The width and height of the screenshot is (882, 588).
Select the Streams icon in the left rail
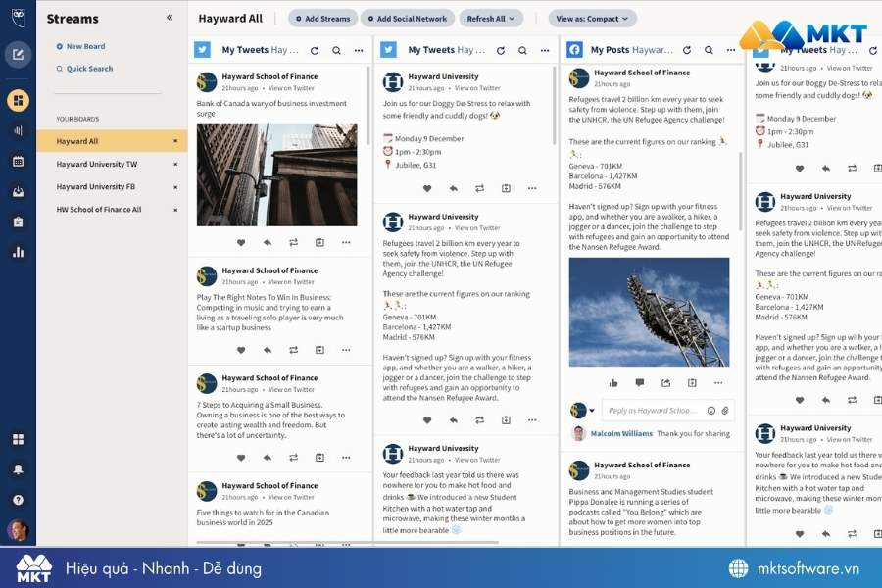pos(17,99)
